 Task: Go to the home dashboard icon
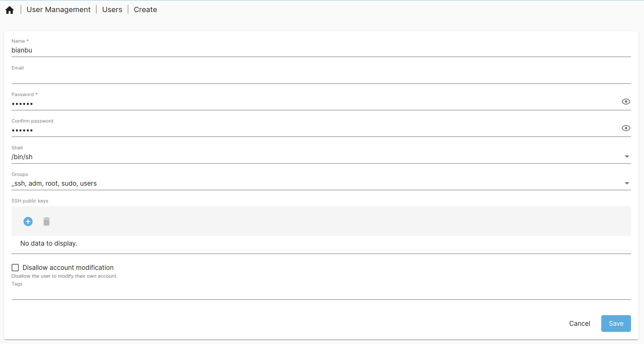(x=10, y=10)
